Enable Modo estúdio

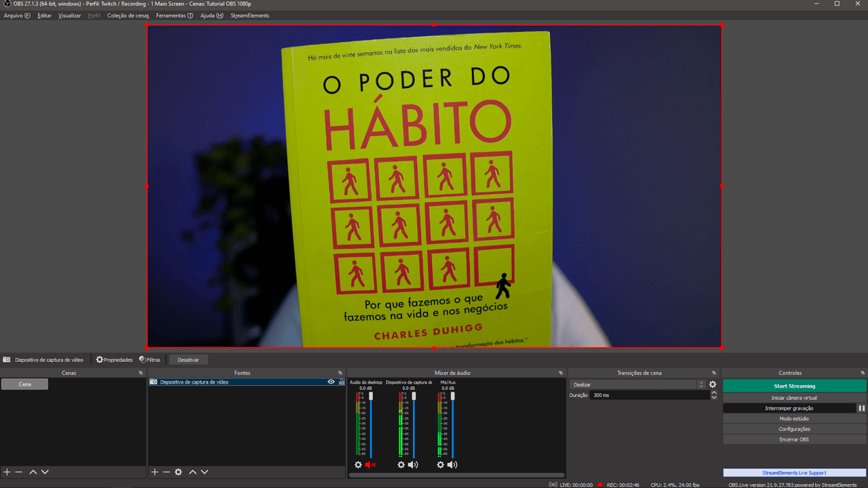click(x=794, y=419)
